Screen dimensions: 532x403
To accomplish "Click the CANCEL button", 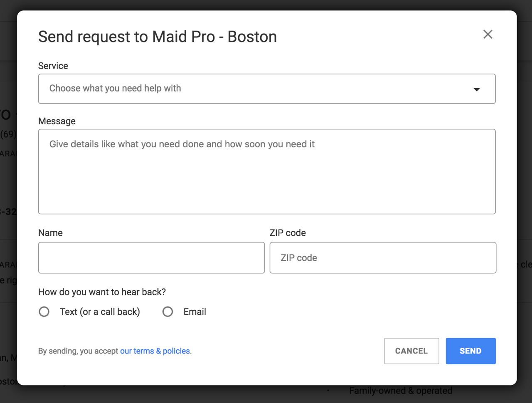I will (x=411, y=351).
